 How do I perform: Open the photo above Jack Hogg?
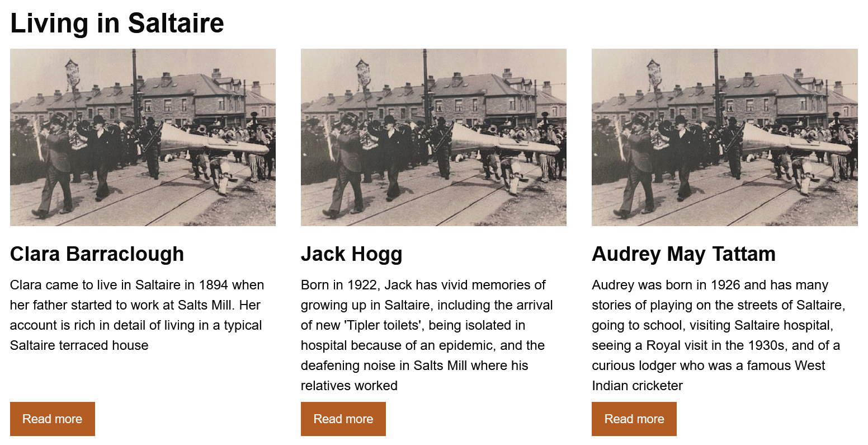(x=433, y=137)
